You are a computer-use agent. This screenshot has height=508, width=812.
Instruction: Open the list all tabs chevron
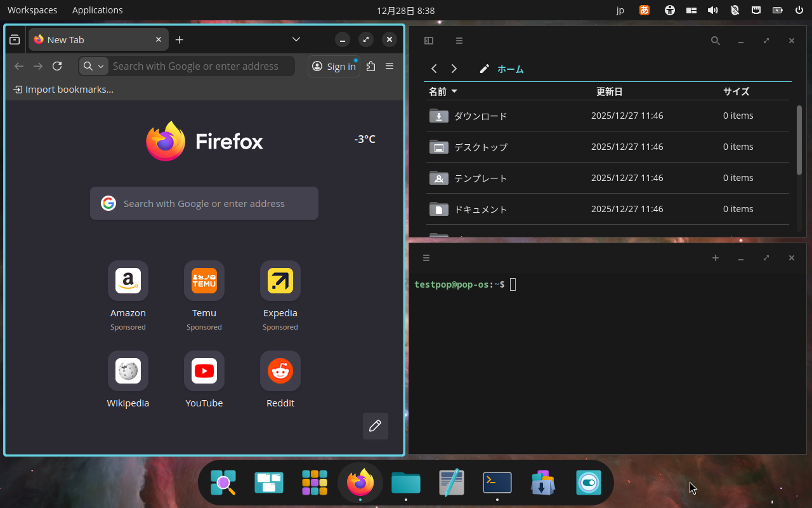coord(296,39)
